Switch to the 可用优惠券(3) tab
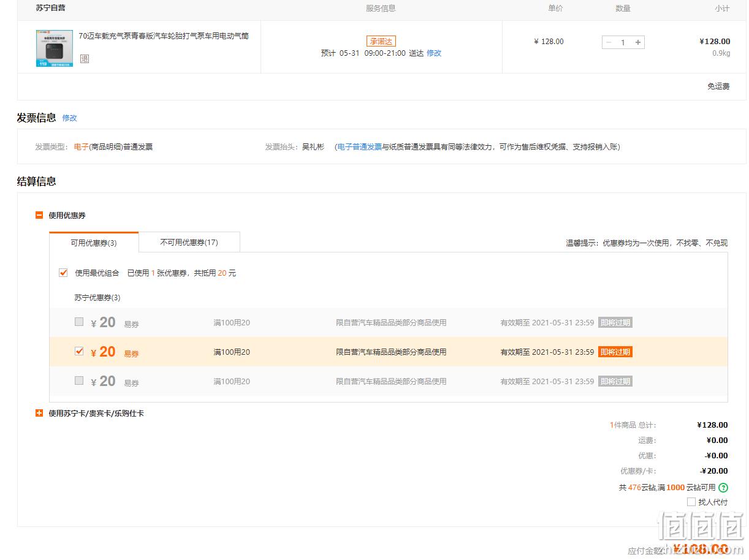This screenshot has width=749, height=560. click(x=94, y=243)
